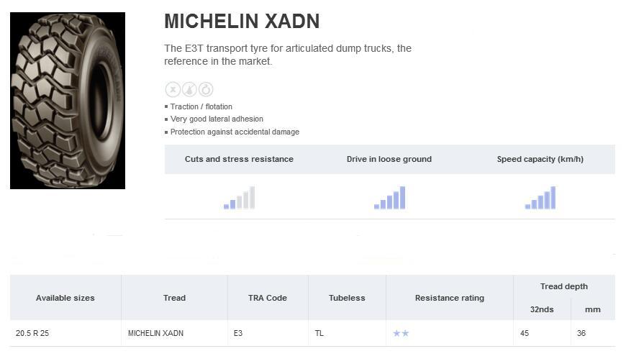Click the two-star resistance rating

pyautogui.click(x=401, y=333)
